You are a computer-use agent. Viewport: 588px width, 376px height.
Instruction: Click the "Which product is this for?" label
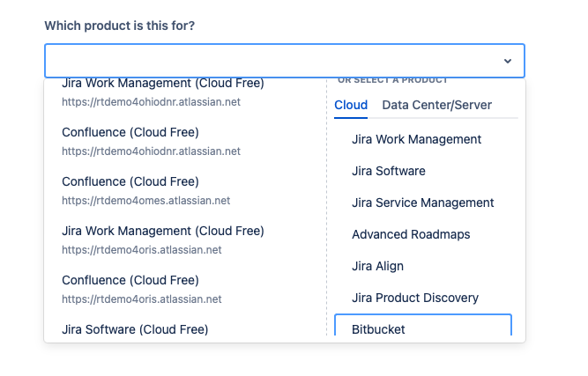click(x=120, y=25)
